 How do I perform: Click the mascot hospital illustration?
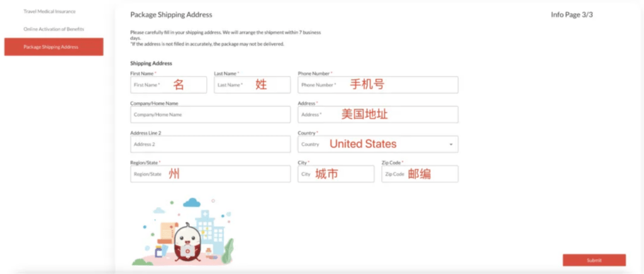pyautogui.click(x=183, y=231)
